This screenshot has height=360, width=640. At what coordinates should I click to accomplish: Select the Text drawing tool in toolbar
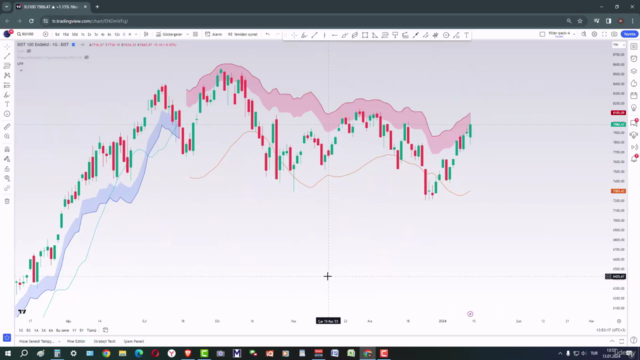pos(467,35)
